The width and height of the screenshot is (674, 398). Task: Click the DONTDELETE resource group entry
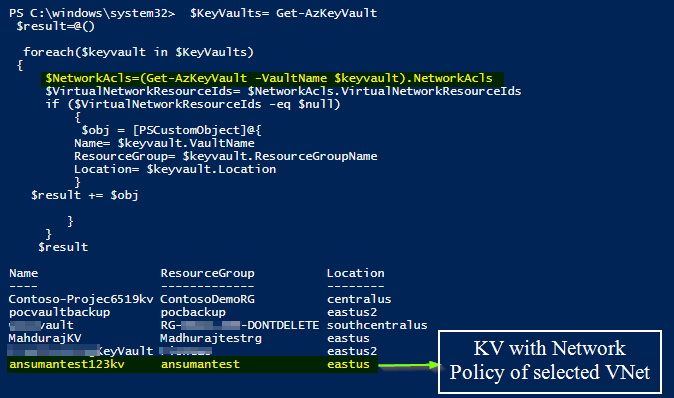(x=240, y=325)
